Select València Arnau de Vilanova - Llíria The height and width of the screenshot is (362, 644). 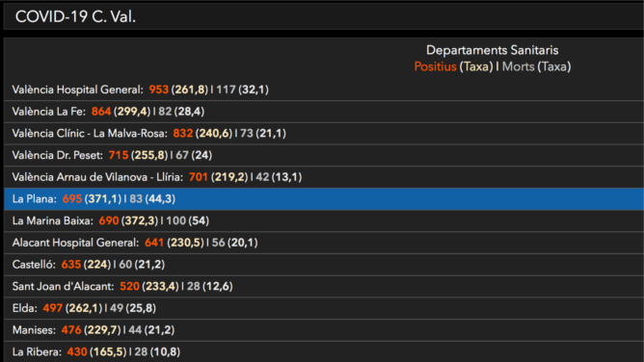click(x=324, y=177)
